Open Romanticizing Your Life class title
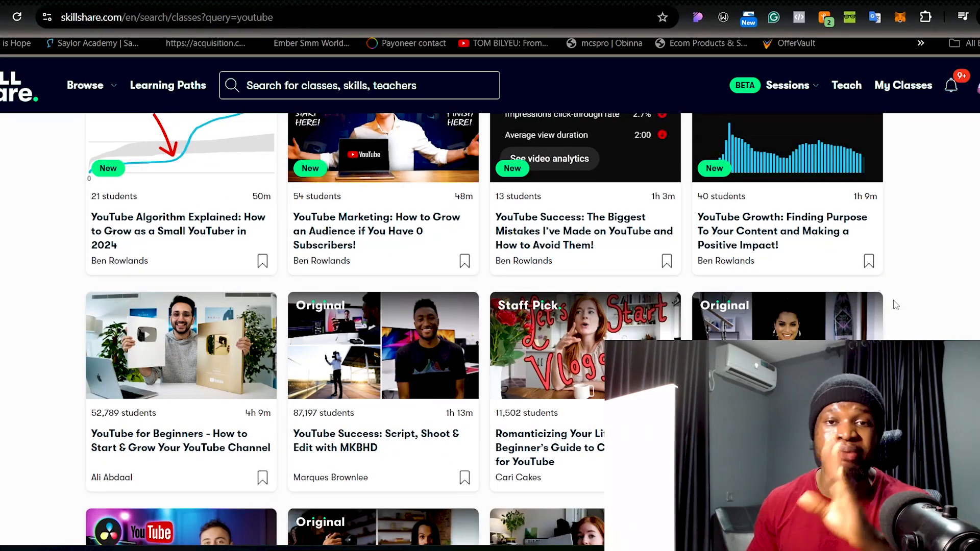Viewport: 980px width, 551px height. [x=550, y=447]
